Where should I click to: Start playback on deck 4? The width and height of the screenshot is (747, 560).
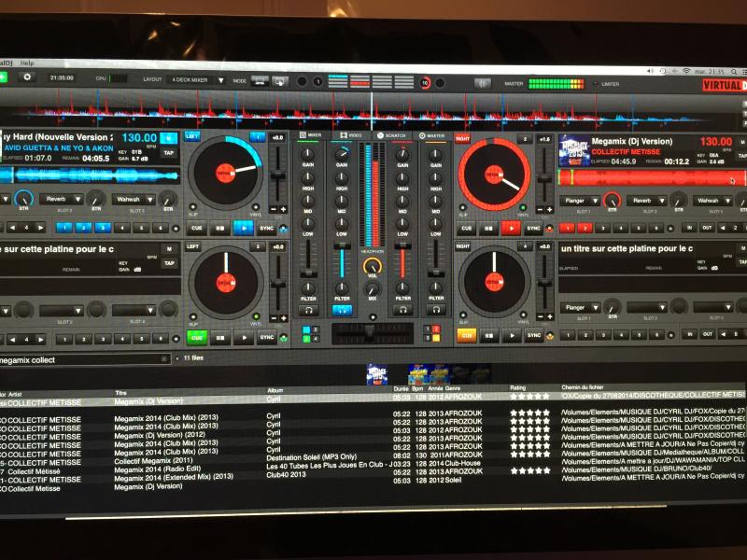511,336
